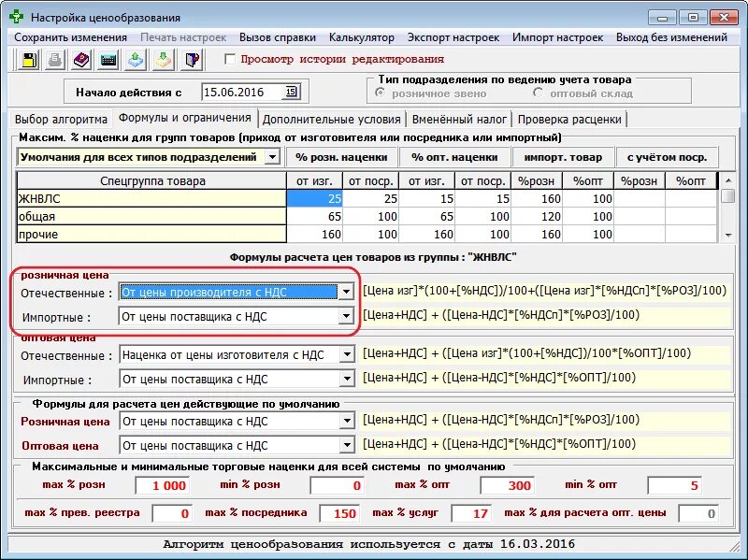This screenshot has width=748, height=560.
Task: Click the green cross application icon
Action: point(16,17)
